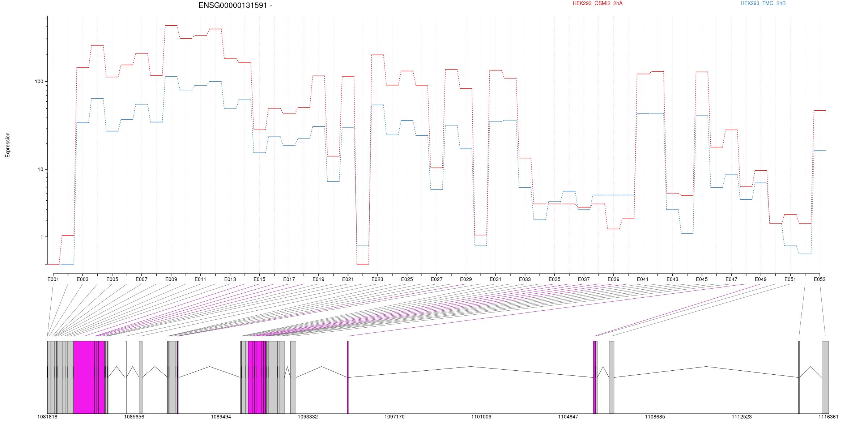Click exon label E029
The image size is (868, 434).
tap(466, 279)
